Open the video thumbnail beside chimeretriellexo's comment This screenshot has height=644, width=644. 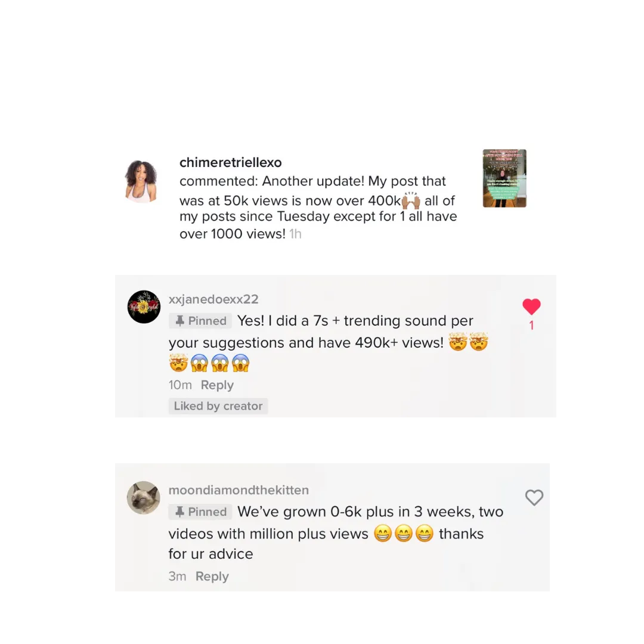(x=504, y=178)
